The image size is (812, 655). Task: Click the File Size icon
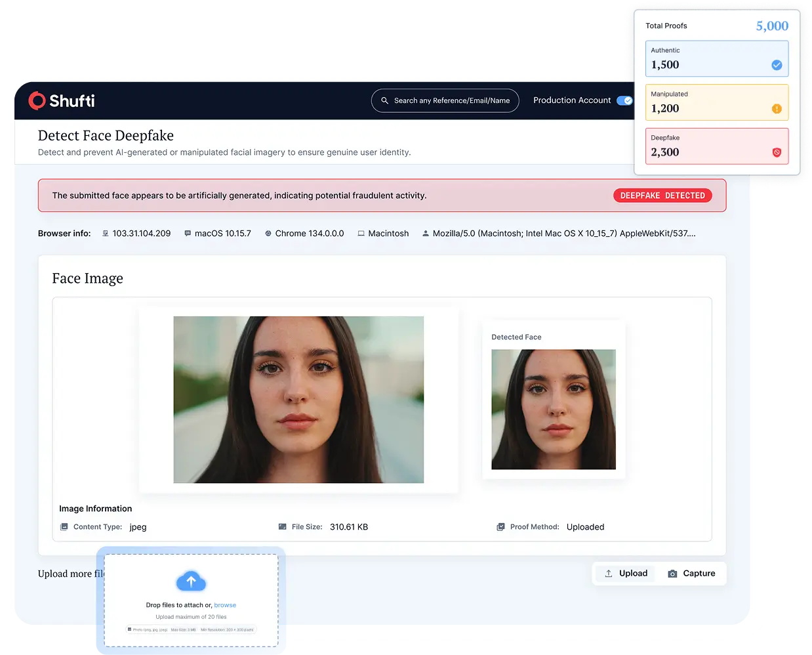pyautogui.click(x=283, y=527)
